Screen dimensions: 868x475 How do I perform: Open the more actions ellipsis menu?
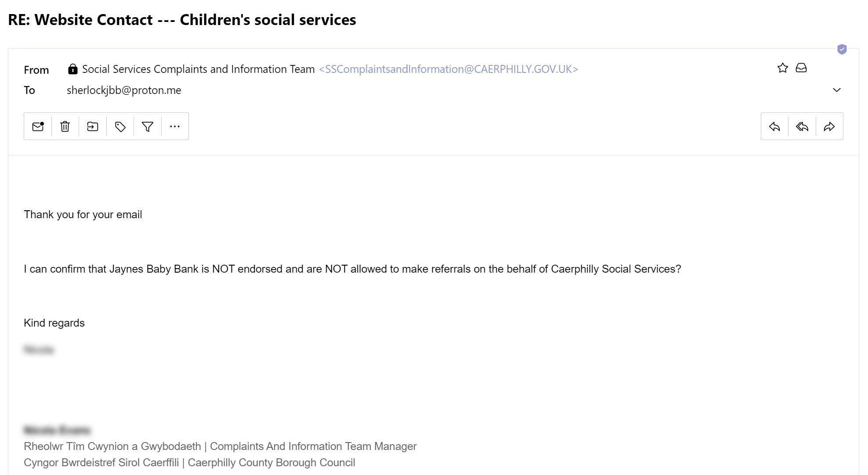click(x=175, y=127)
